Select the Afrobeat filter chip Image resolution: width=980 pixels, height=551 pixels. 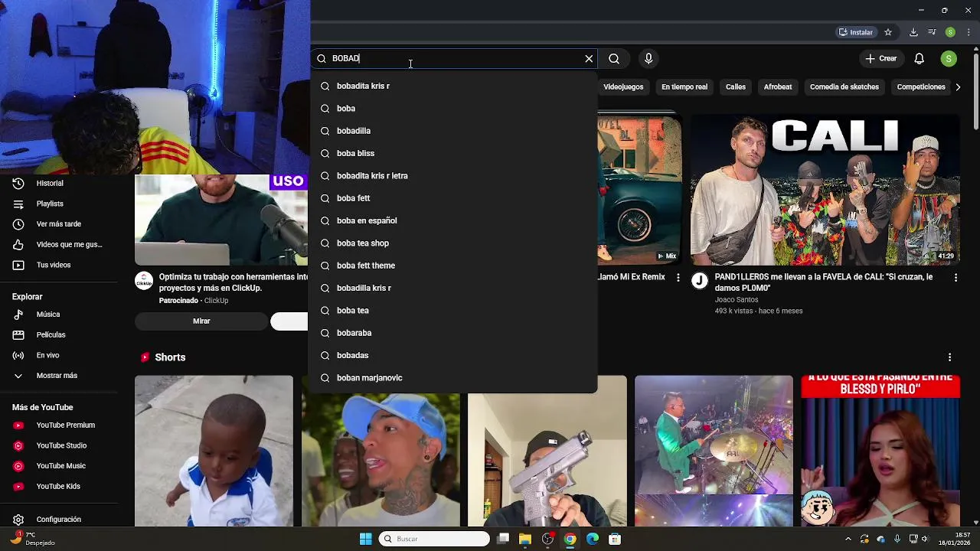pyautogui.click(x=778, y=86)
